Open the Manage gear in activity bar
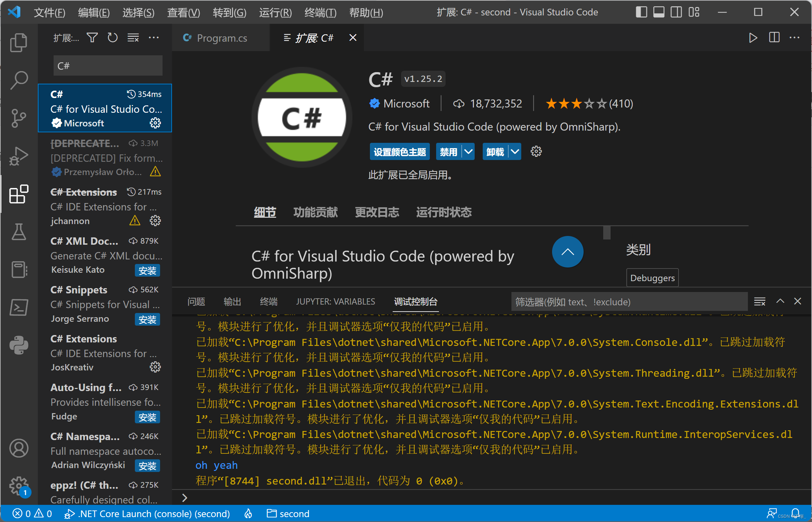Image resolution: width=812 pixels, height=522 pixels. [x=19, y=486]
